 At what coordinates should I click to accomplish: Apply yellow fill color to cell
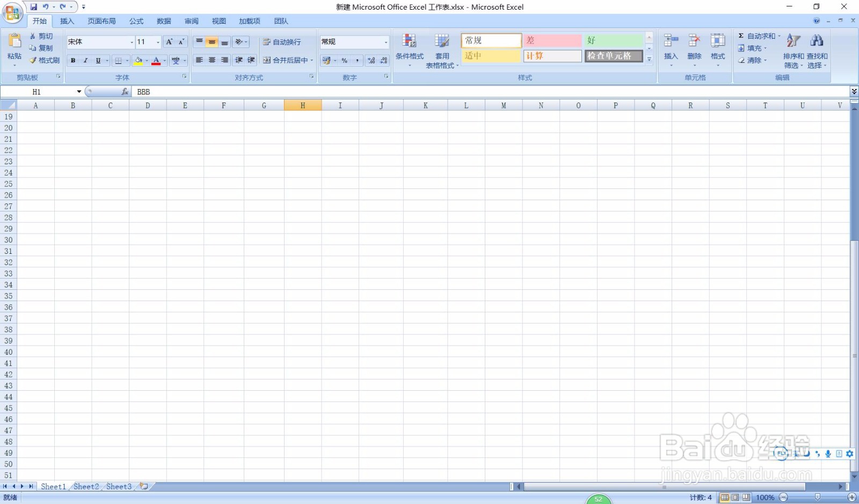(139, 61)
